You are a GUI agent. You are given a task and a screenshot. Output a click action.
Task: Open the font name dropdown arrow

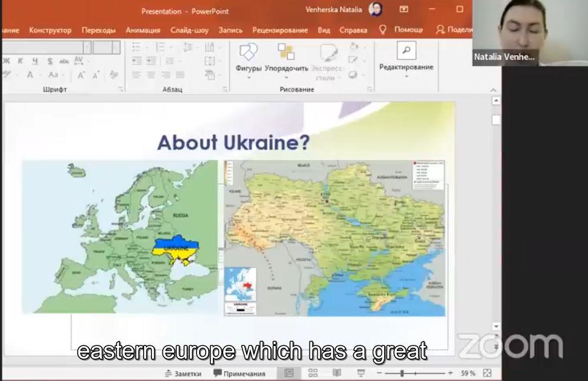click(87, 47)
